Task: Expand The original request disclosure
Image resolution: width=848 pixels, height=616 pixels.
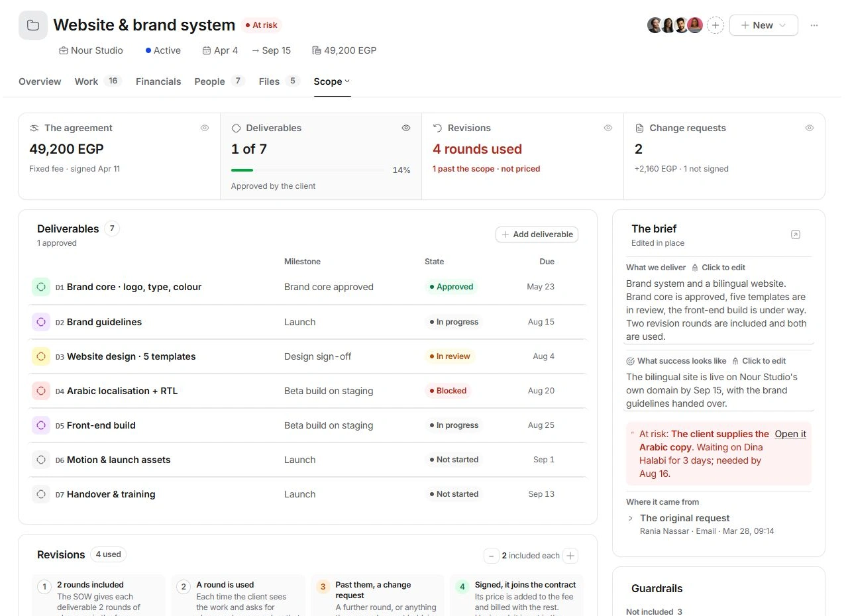Action: coord(631,518)
